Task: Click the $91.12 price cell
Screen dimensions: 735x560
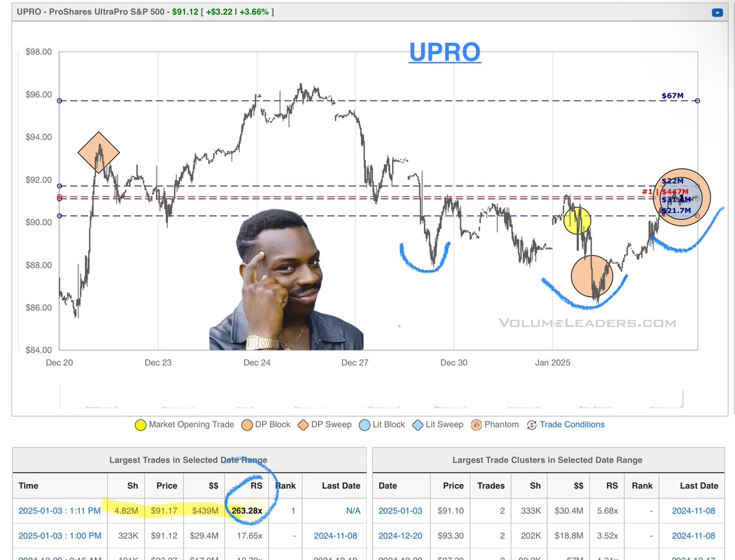Action: tap(164, 536)
